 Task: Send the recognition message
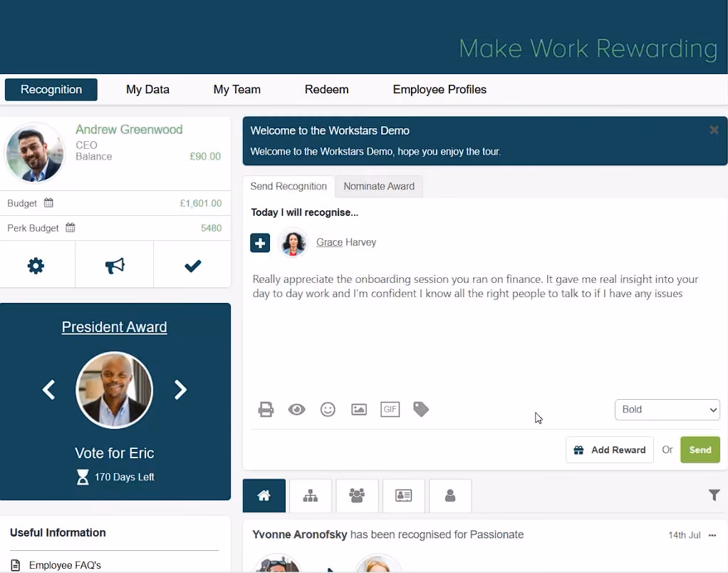(x=700, y=450)
